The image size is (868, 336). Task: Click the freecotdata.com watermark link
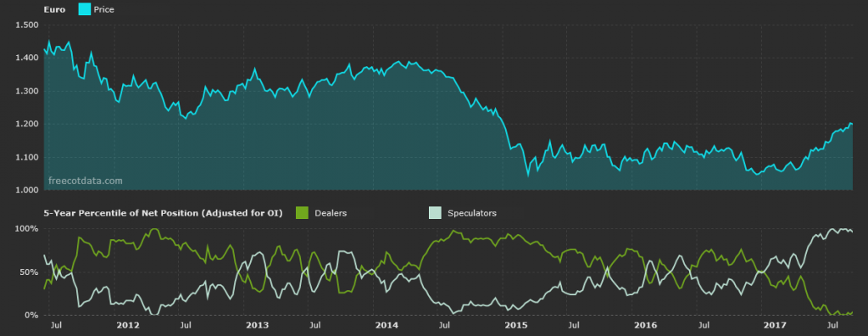[x=86, y=181]
